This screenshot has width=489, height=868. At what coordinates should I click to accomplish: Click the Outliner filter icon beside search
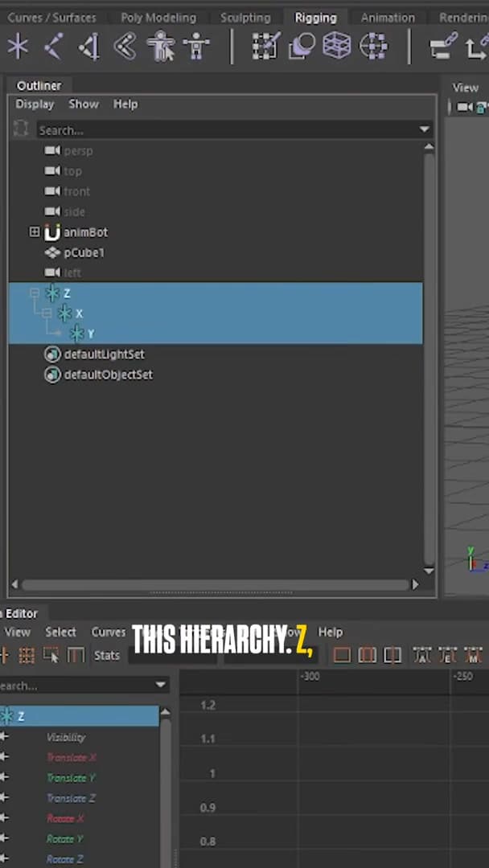[20, 129]
